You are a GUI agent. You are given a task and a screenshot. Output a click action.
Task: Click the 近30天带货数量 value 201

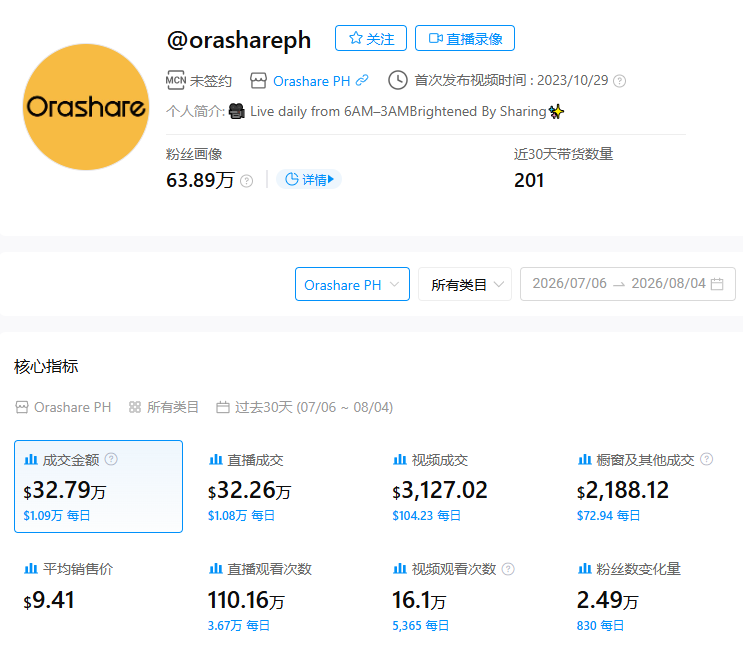coord(529,181)
